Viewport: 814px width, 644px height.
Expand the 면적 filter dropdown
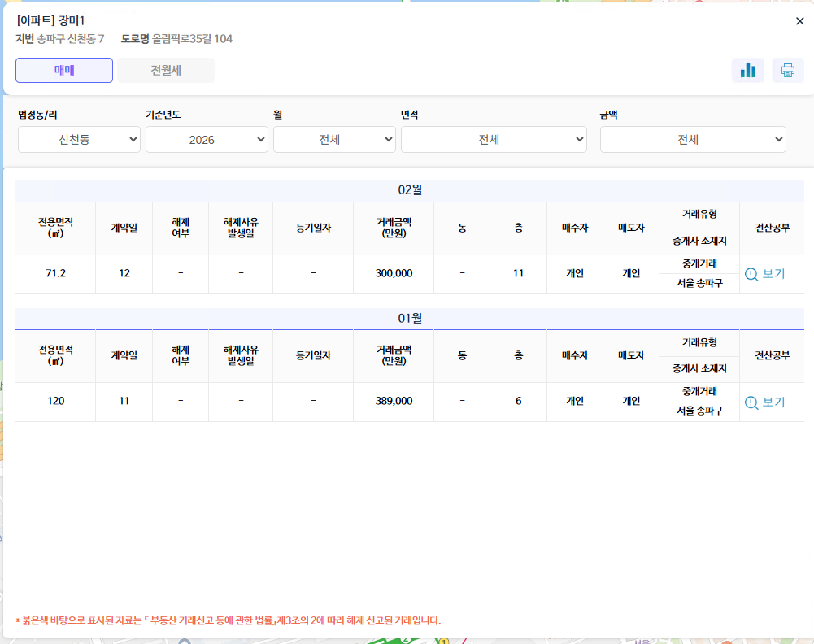[494, 140]
